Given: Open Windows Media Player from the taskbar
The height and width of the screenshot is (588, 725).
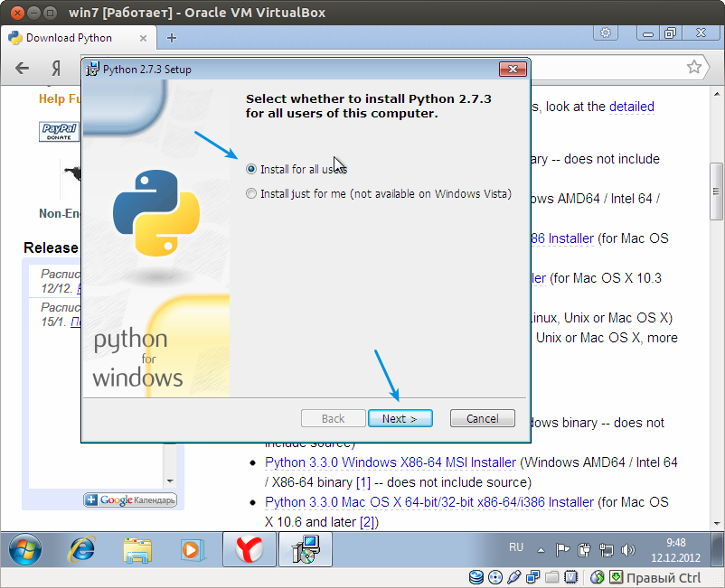Looking at the screenshot, I should pos(191,550).
